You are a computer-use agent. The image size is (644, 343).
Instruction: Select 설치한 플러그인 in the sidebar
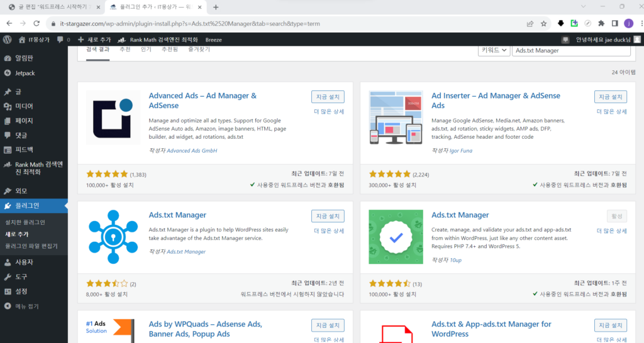point(25,222)
